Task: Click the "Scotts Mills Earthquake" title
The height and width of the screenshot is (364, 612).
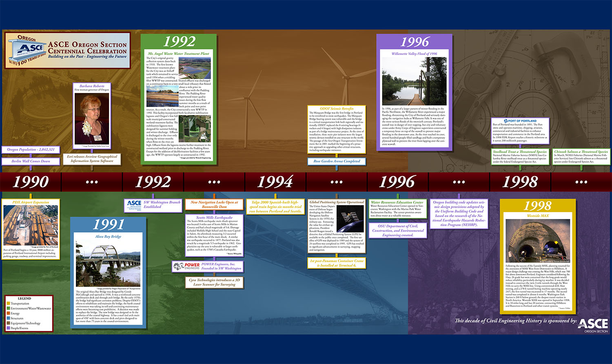Action: point(214,218)
